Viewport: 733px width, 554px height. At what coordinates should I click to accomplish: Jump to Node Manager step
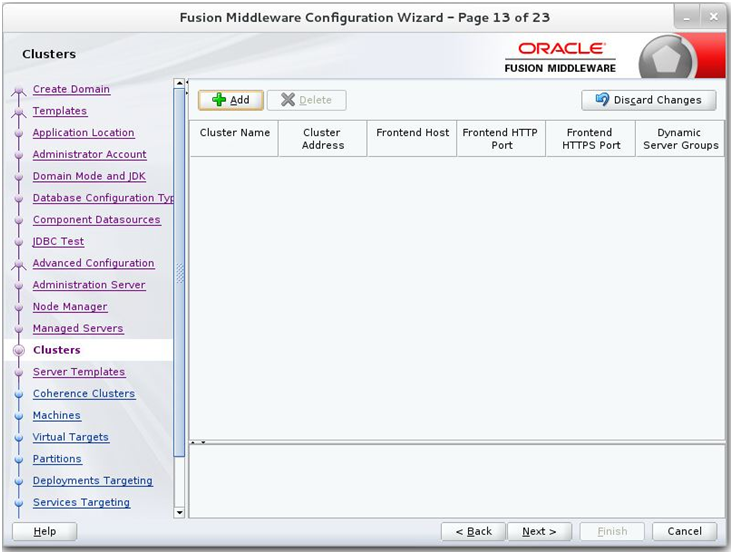(x=70, y=307)
